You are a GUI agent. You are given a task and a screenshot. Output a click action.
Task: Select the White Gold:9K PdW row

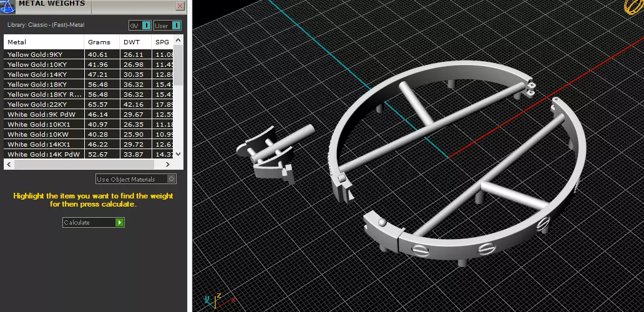[89, 114]
